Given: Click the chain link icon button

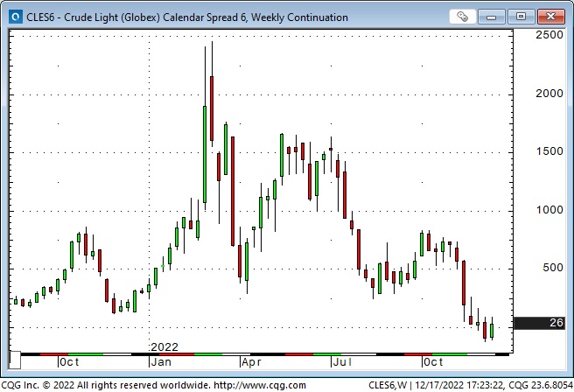Looking at the screenshot, I should pos(462,17).
